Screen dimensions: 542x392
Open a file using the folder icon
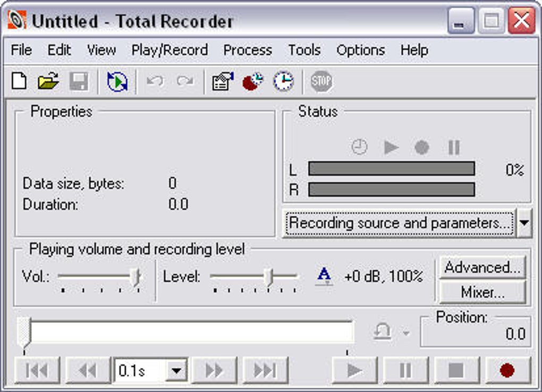pos(48,81)
